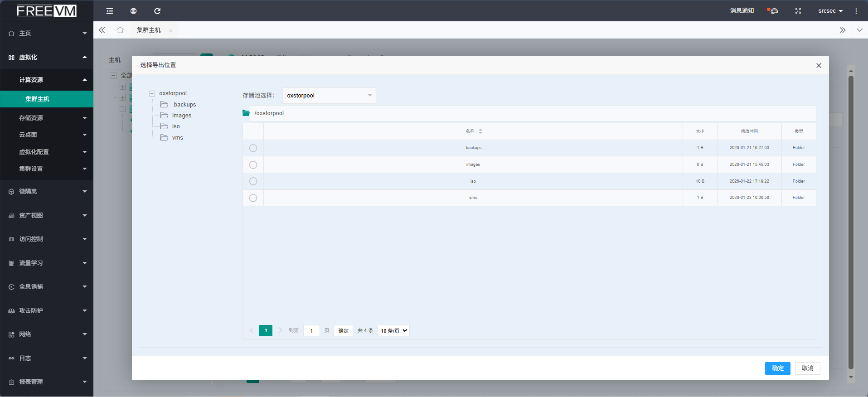Click the globe language icon

[133, 11]
